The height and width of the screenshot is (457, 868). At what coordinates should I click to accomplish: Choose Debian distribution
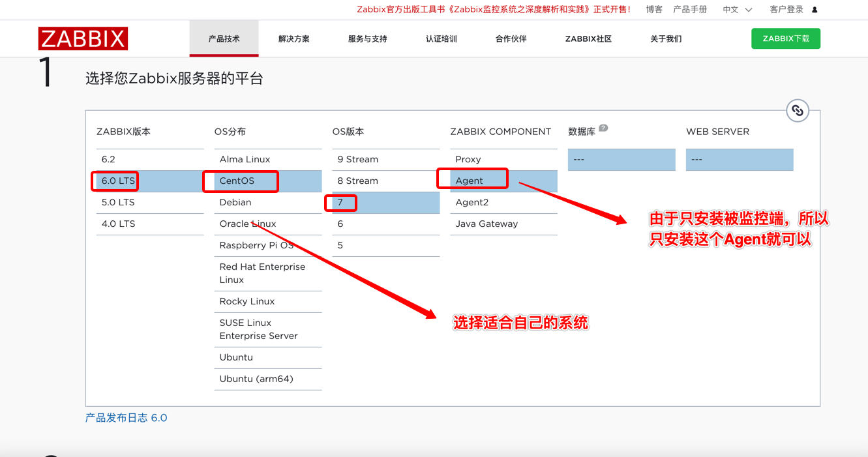click(268, 203)
